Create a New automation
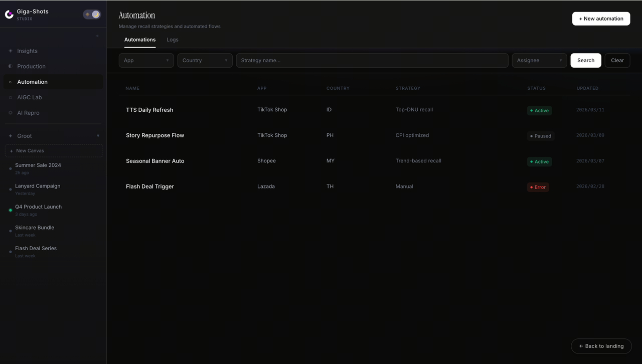Viewport: 642px width, 364px height. 601,19
